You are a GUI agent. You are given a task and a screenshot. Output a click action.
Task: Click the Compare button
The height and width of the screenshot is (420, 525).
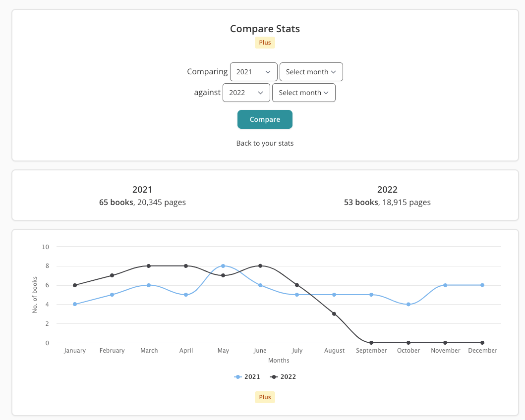click(x=265, y=119)
